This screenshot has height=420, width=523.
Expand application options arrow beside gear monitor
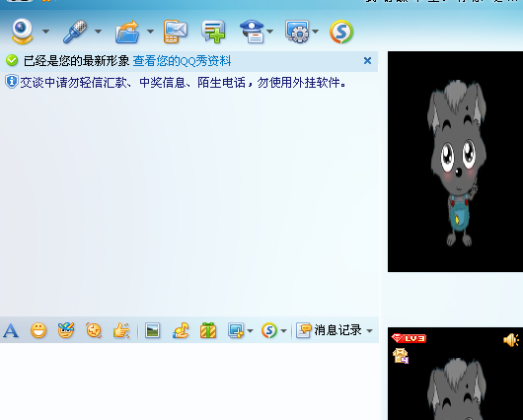pos(315,32)
